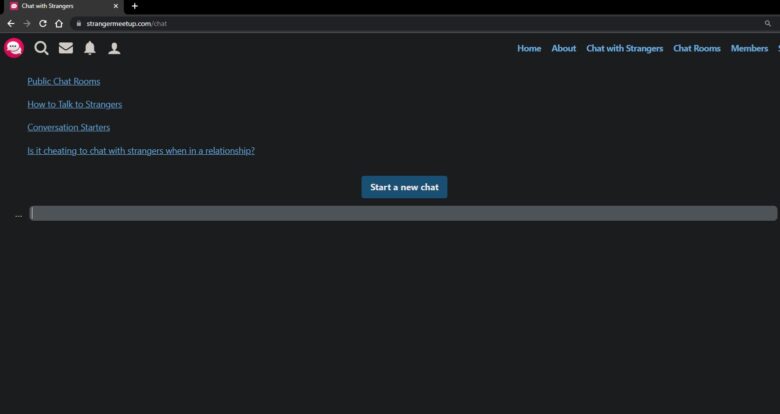Open the user profile icon
780x414 pixels.
(x=114, y=48)
